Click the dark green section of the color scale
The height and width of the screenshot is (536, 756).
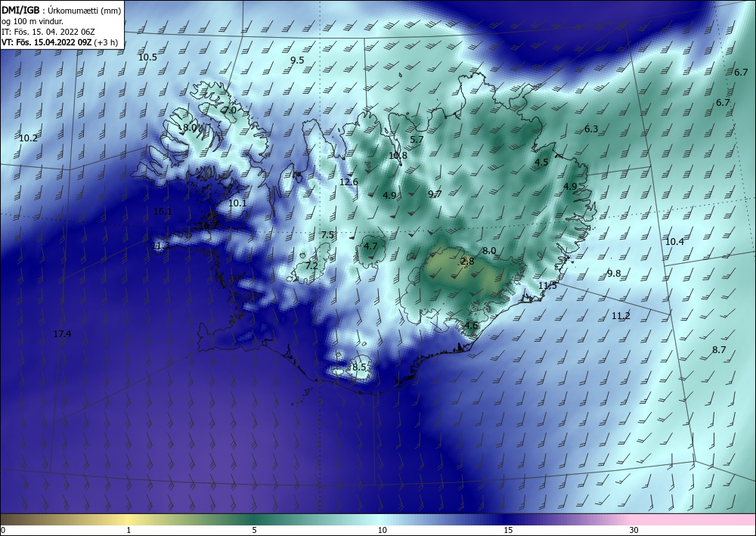(x=254, y=519)
